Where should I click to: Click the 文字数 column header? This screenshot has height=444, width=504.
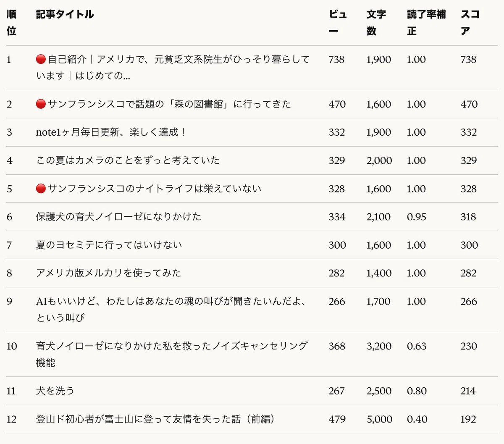pyautogui.click(x=376, y=23)
